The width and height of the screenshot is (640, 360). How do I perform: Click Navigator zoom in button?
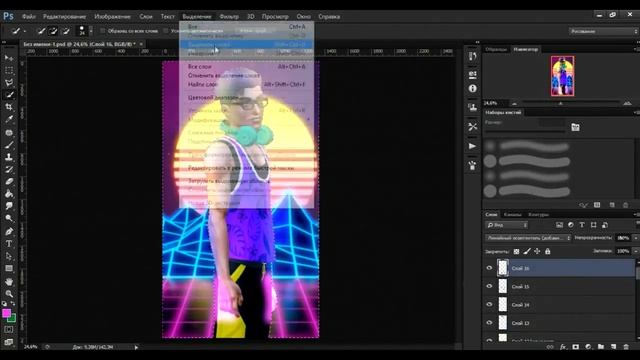tap(628, 104)
